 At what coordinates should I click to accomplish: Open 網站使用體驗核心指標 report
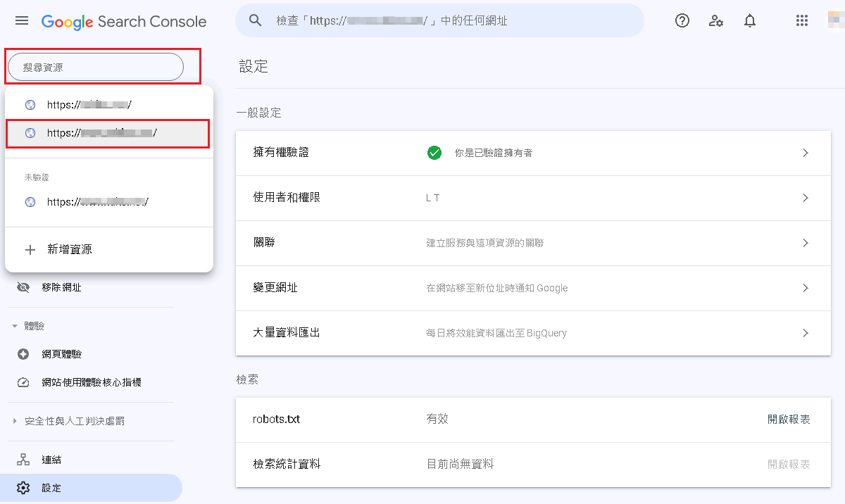[91, 382]
